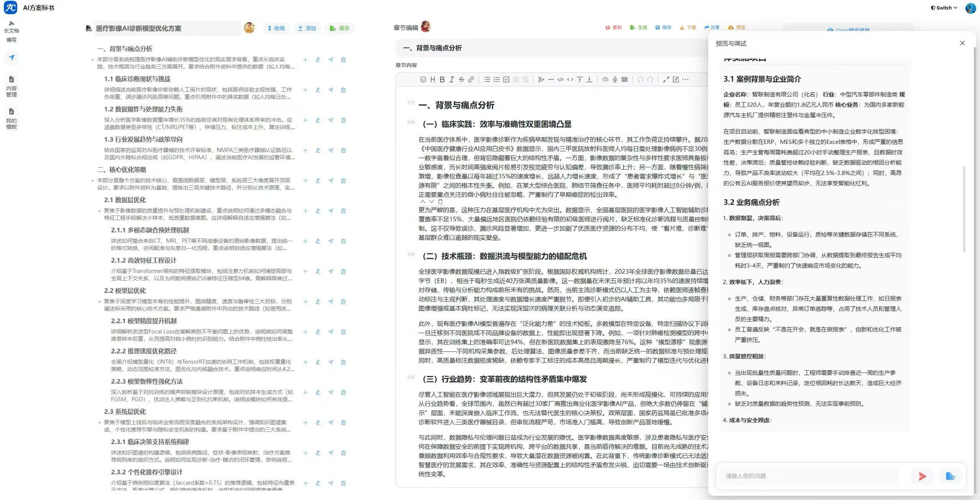
Task: Redo the last edit in editor
Action: 650,79
